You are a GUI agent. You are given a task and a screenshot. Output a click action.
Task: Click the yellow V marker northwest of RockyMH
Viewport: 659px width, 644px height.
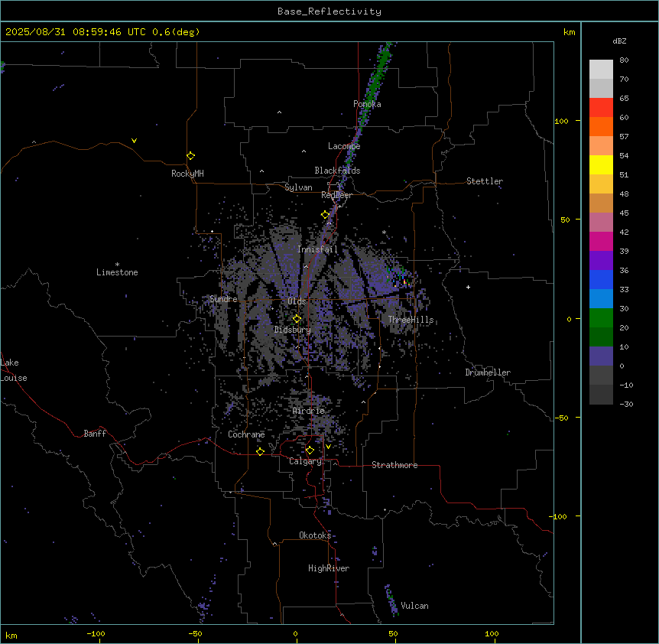(x=134, y=141)
